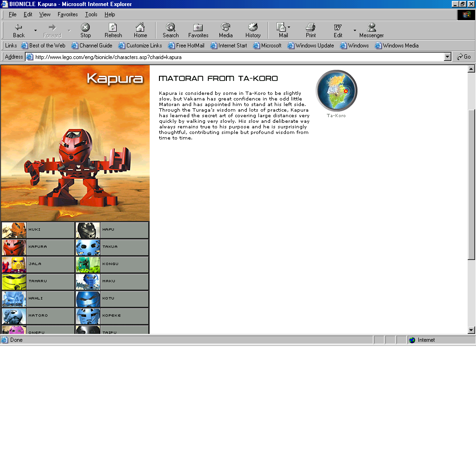Viewport: 476px width, 465px height.
Task: Open Back button history dropdown arrow
Action: coord(35,31)
